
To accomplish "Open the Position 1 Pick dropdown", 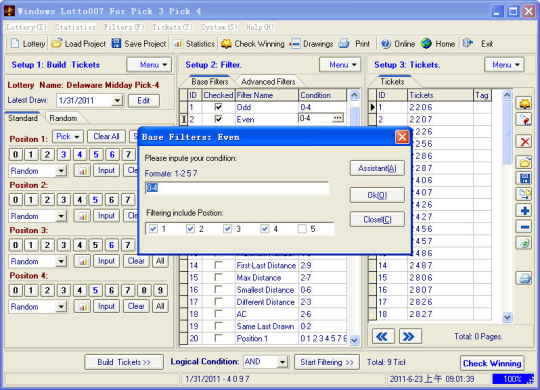I will click(68, 136).
